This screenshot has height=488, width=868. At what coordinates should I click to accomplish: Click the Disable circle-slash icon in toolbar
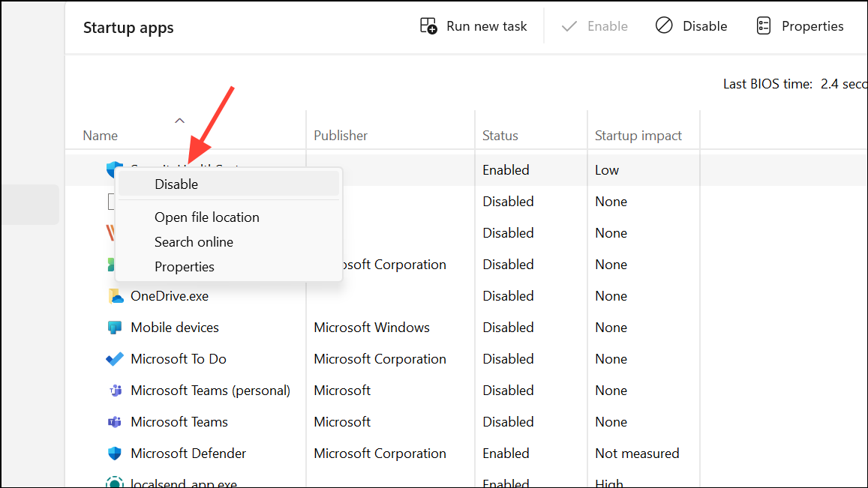pos(664,25)
